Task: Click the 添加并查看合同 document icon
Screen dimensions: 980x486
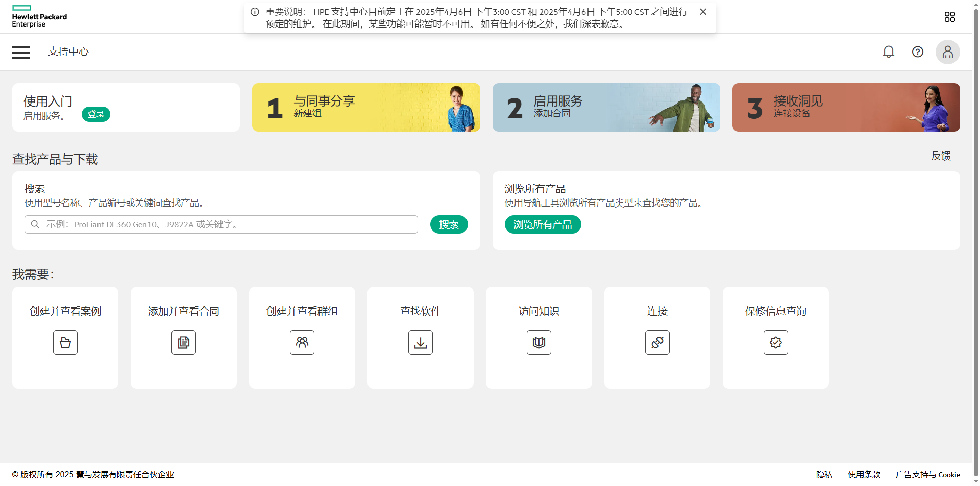Action: (x=184, y=343)
